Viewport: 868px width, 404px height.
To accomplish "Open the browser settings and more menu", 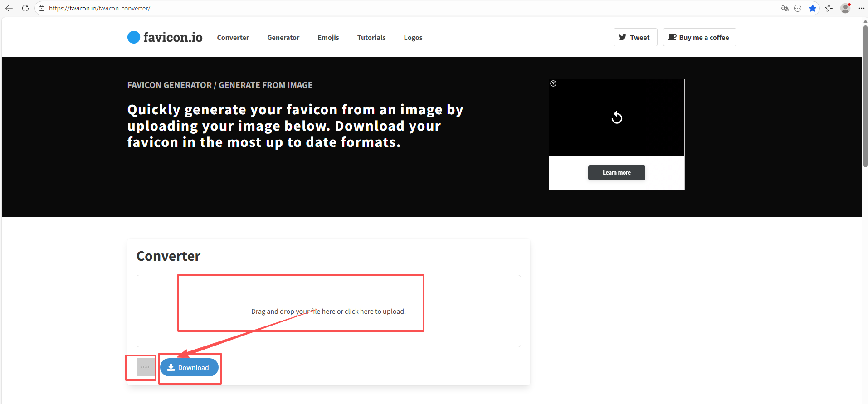I will click(861, 8).
